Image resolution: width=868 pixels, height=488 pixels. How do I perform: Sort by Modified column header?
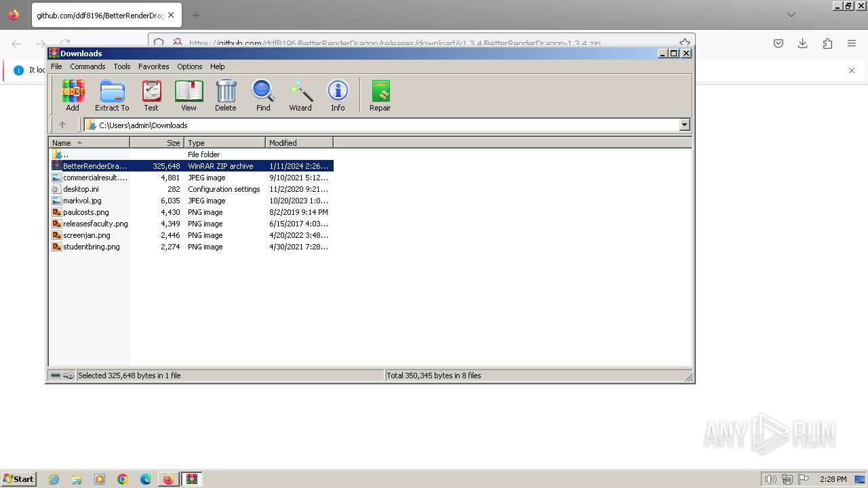(x=299, y=143)
